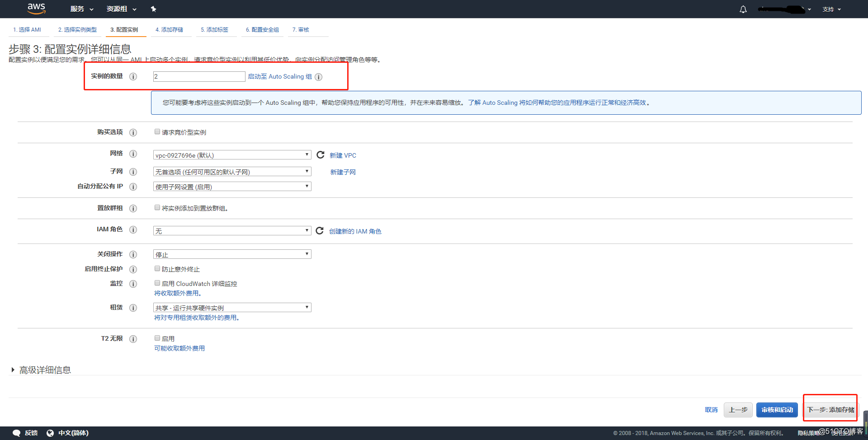Enable 防止意外终止 checkbox
The width and height of the screenshot is (868, 440).
[157, 269]
